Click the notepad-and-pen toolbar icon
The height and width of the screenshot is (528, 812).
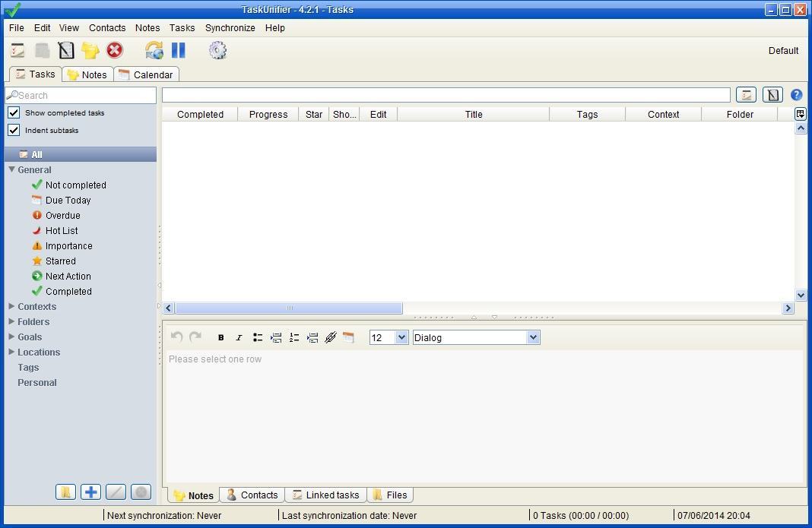(x=66, y=50)
